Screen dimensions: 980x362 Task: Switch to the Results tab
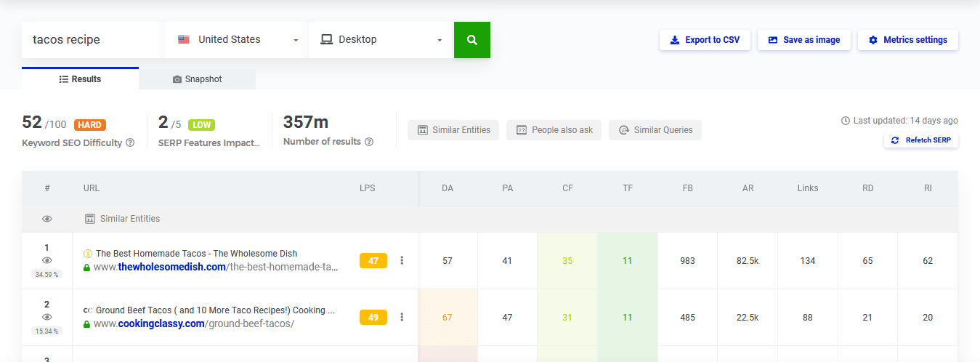pyautogui.click(x=80, y=79)
